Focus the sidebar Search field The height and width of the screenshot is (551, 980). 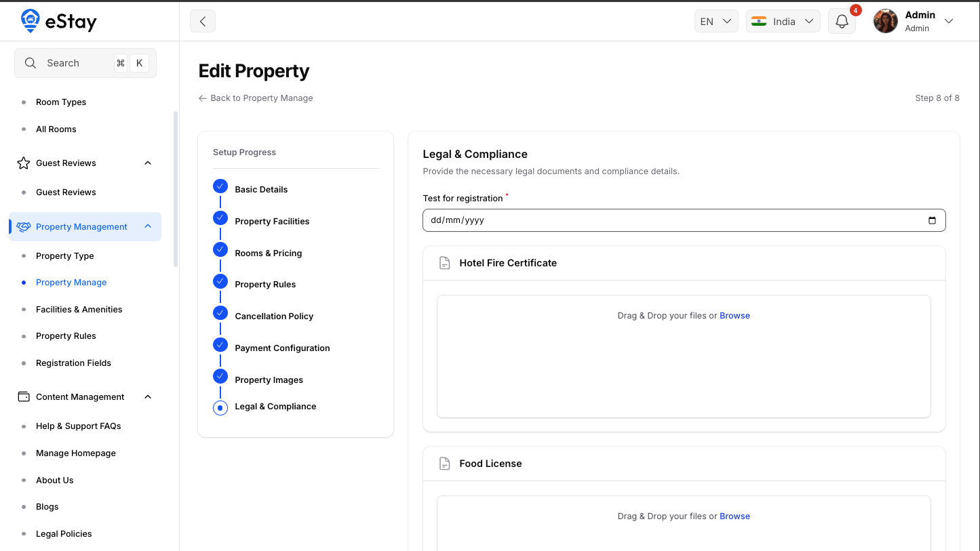pyautogui.click(x=85, y=63)
